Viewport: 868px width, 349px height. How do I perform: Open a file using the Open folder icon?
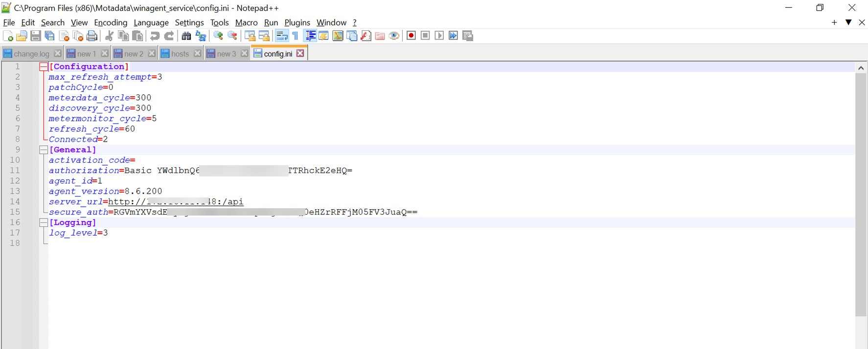(22, 36)
